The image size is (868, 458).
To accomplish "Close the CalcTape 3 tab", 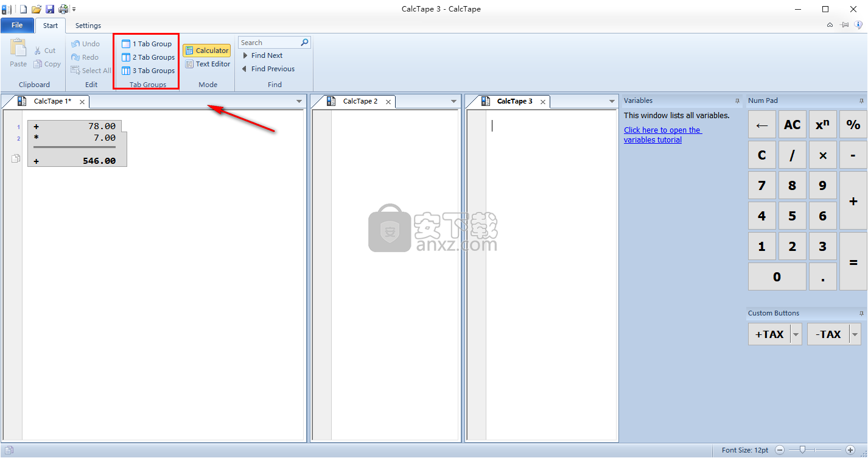I will click(544, 102).
